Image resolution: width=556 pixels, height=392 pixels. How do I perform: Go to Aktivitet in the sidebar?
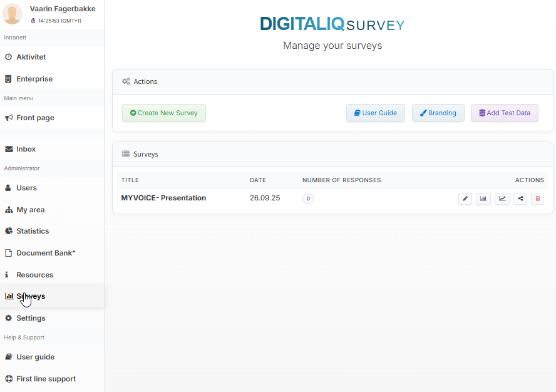(31, 57)
